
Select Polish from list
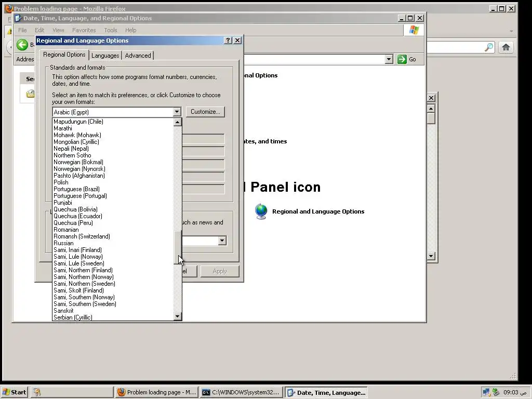pyautogui.click(x=113, y=182)
